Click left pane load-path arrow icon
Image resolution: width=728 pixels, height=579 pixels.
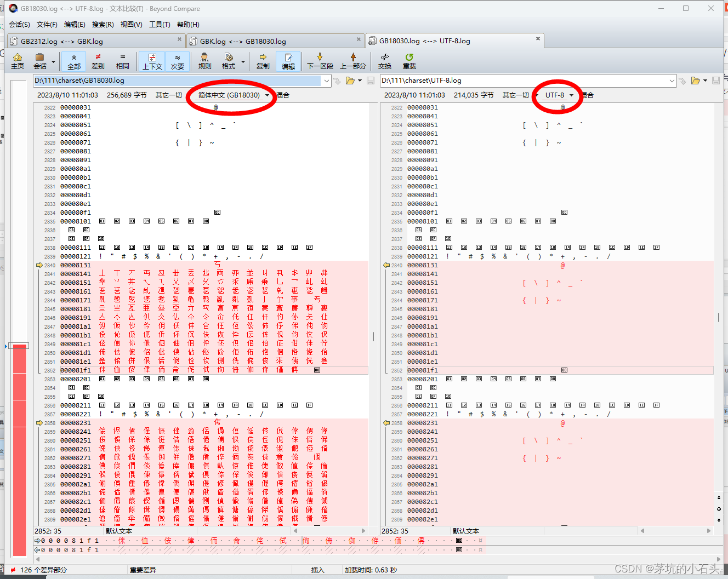[337, 81]
